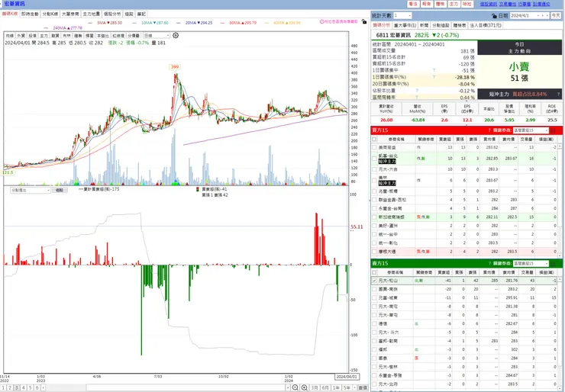The height and width of the screenshot is (392, 565).
Task: Tick checkbox for 富邦-敦南 seller row
Action: [374, 341]
